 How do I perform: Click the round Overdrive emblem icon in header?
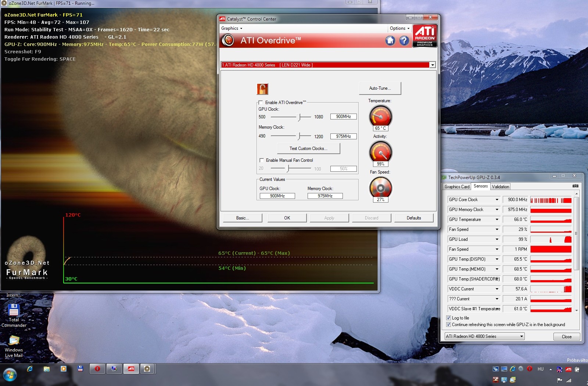[x=228, y=40]
